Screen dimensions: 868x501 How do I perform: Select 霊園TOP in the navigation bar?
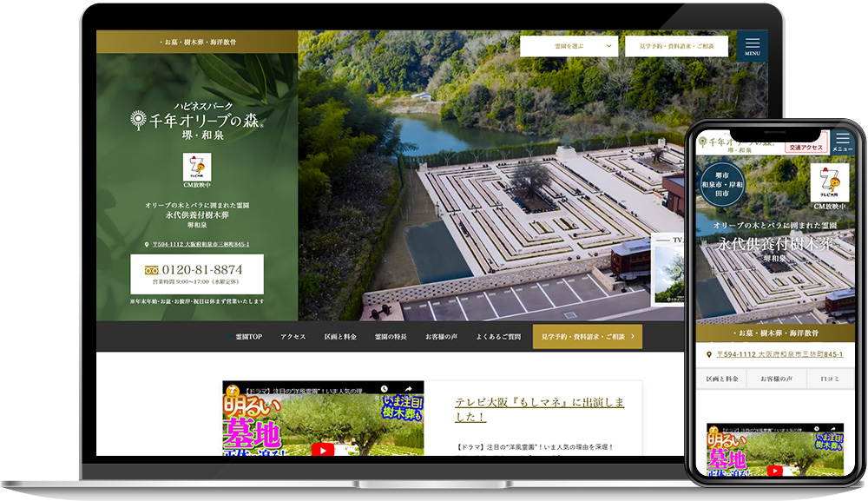coord(248,337)
